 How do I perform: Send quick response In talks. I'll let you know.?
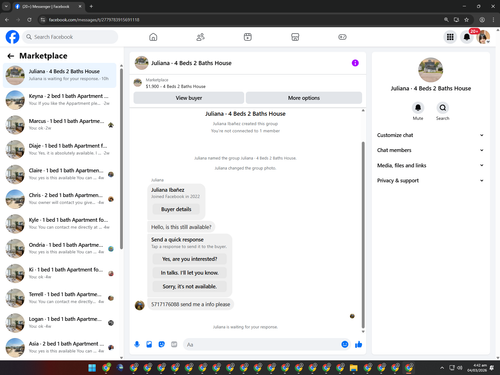tap(189, 272)
